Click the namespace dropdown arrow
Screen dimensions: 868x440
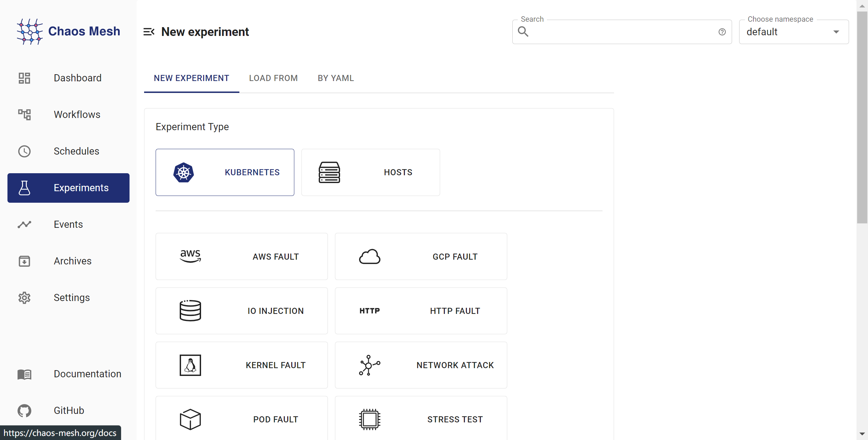pos(836,32)
